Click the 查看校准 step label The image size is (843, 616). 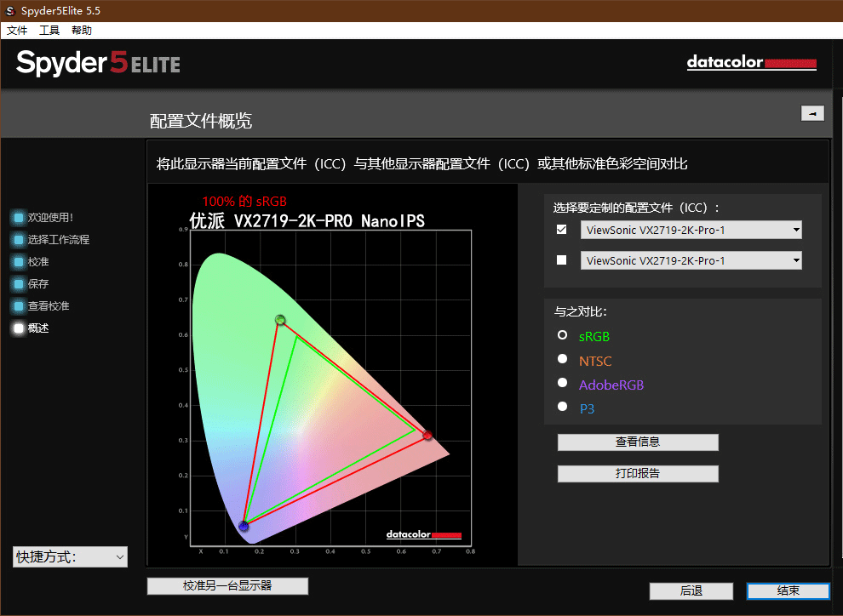pyautogui.click(x=49, y=306)
